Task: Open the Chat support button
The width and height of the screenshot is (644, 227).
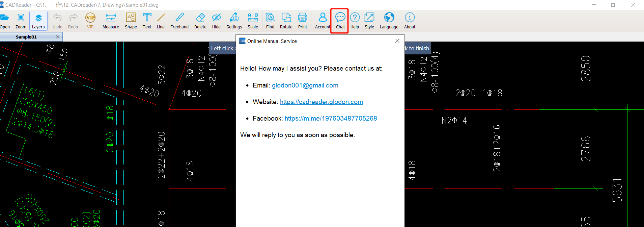Action: (x=340, y=21)
